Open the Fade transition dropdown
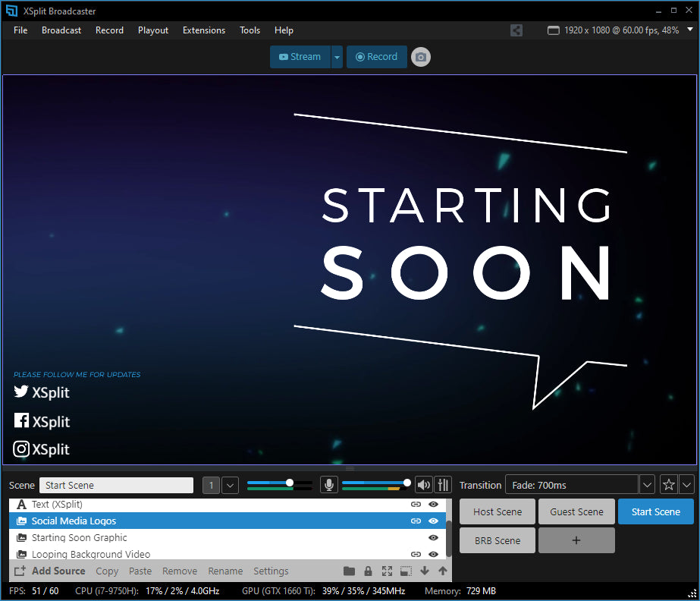 tap(647, 485)
